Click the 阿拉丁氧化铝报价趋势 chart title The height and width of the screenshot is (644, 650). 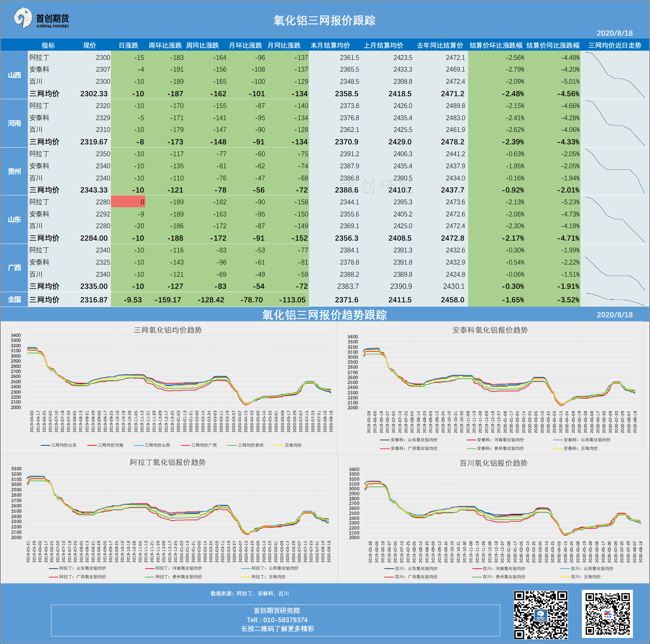click(168, 462)
